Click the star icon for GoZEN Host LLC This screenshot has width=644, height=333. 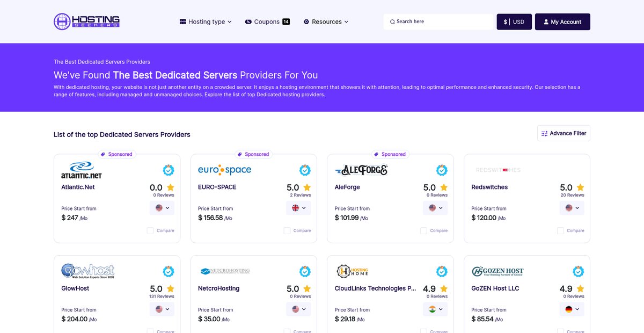pos(580,288)
